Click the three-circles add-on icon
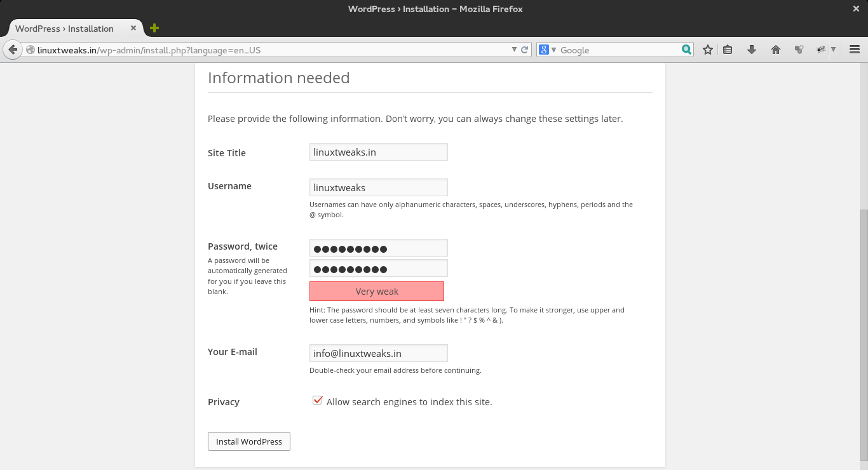868x470 pixels. pos(799,50)
